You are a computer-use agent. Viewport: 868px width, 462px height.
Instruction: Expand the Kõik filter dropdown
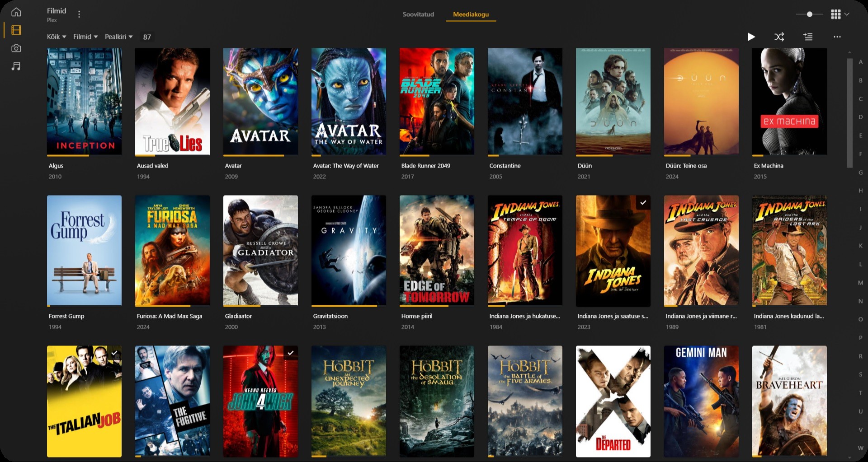coord(57,37)
